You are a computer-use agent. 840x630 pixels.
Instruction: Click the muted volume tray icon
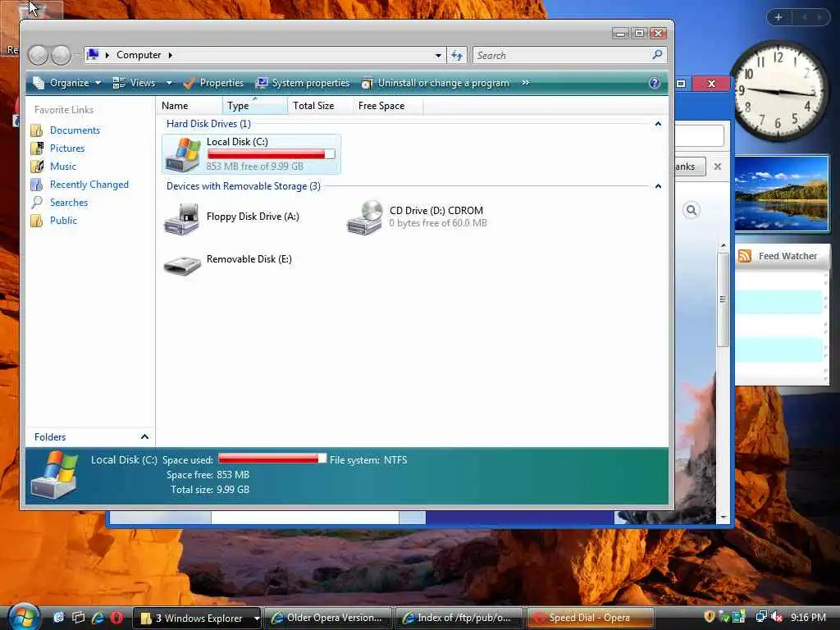point(778,617)
